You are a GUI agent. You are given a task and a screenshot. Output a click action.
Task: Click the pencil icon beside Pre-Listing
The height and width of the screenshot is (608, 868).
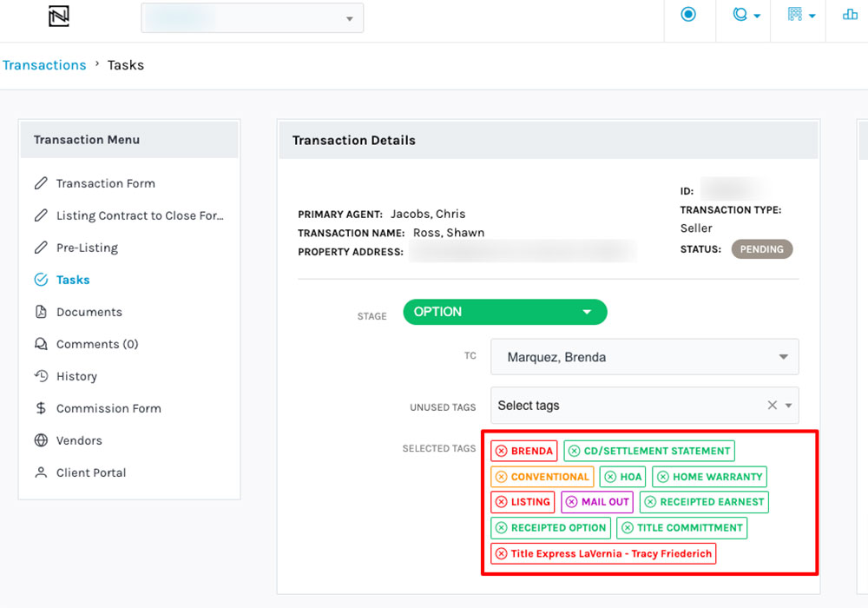coord(41,248)
